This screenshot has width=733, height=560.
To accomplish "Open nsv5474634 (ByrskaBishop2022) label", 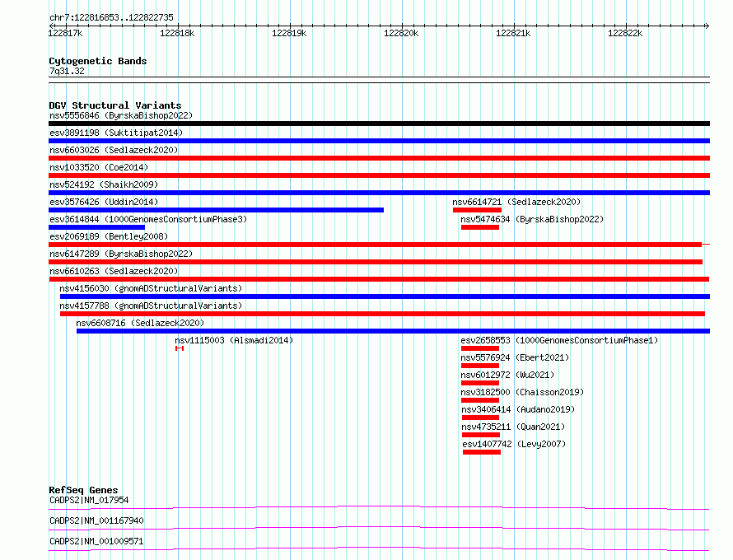I will (x=532, y=219).
